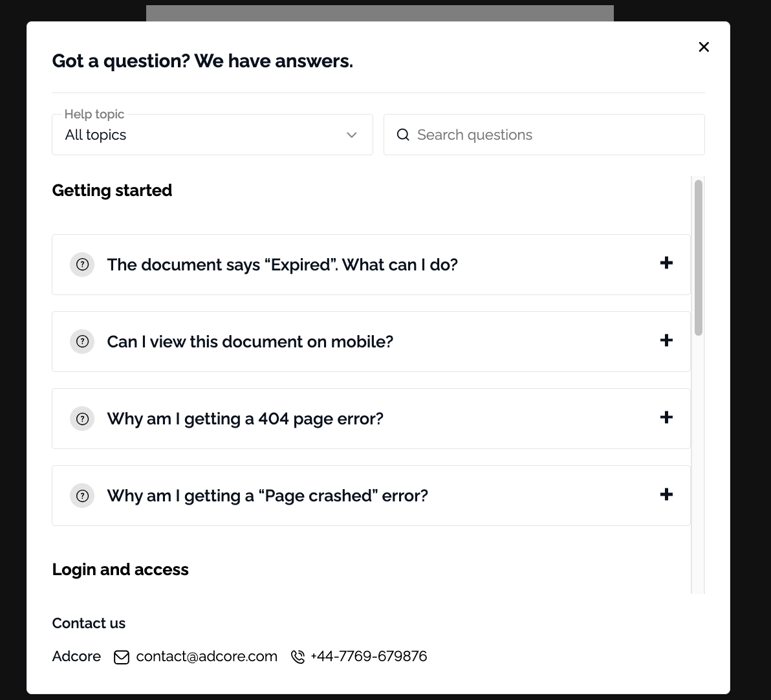771x700 pixels.
Task: Expand mobile viewing answer with plus
Action: point(666,340)
